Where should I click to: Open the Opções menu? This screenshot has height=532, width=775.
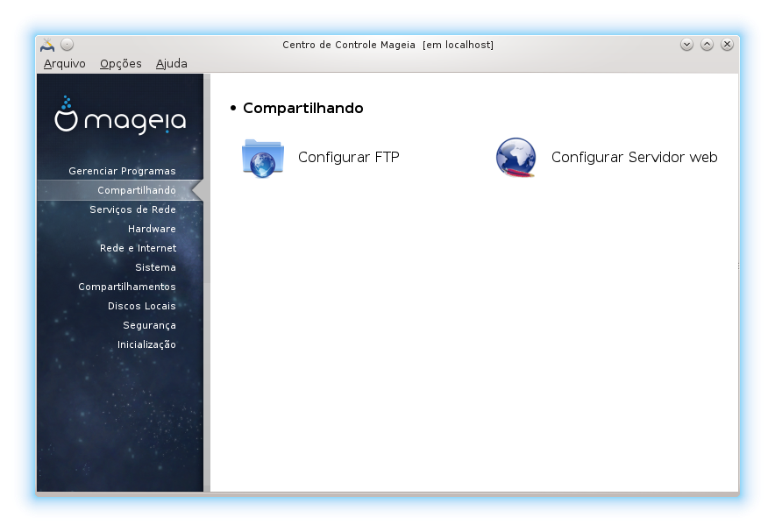121,64
